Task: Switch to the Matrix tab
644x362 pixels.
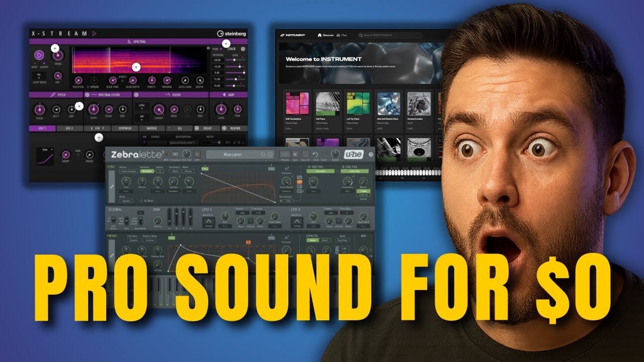Action: click(x=152, y=128)
